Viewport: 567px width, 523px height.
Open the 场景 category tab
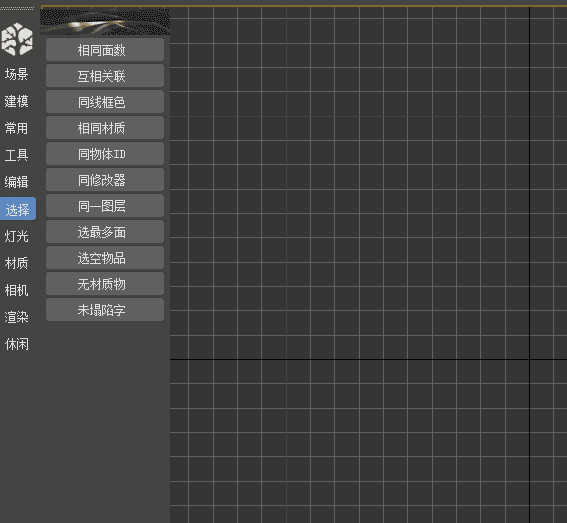click(17, 74)
